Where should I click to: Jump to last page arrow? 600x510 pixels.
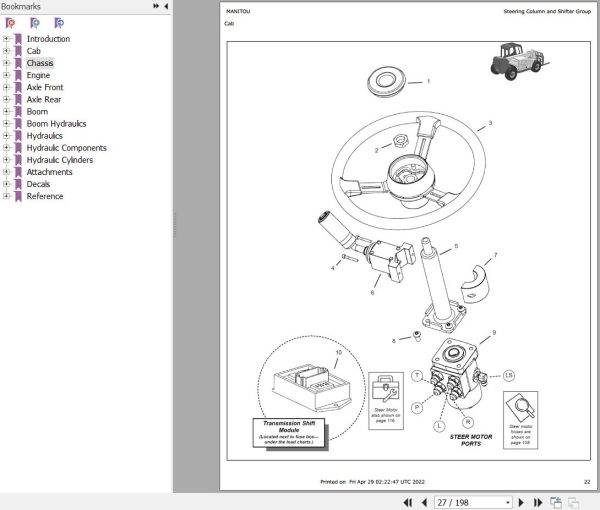pos(538,502)
